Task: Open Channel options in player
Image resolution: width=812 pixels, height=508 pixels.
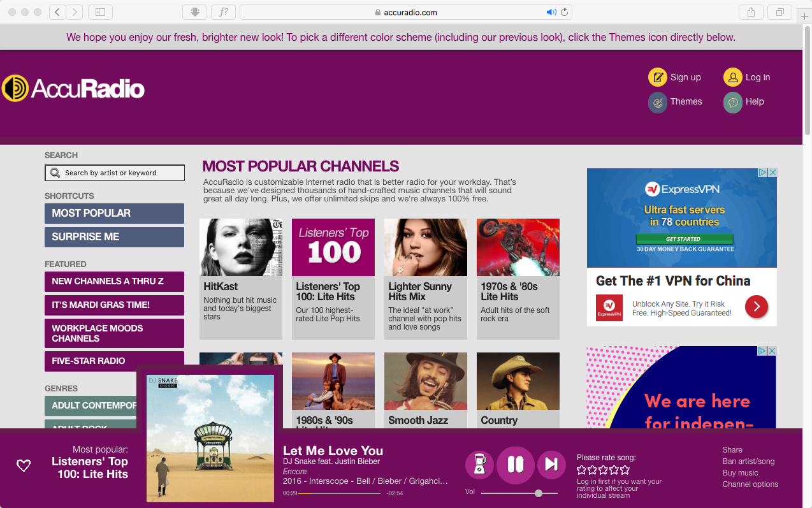Action: 750,484
